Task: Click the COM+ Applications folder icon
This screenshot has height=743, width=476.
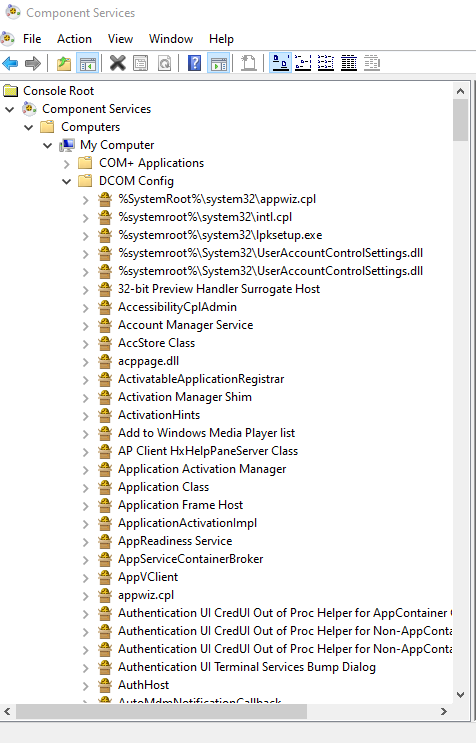Action: (85, 163)
